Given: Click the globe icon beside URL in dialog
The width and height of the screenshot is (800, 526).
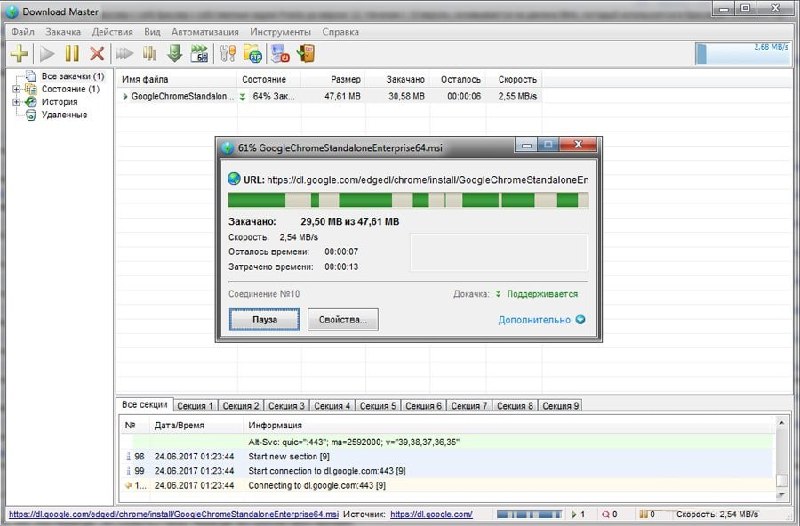Looking at the screenshot, I should [234, 179].
